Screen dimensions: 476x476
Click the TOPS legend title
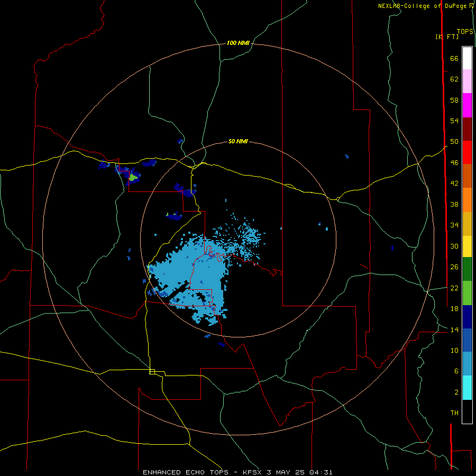pyautogui.click(x=465, y=32)
